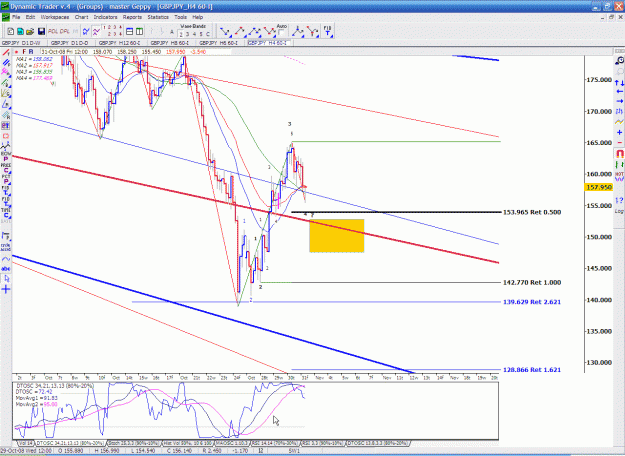
Task: Click the 153.965 Ret 0.500 label
Action: pos(532,212)
